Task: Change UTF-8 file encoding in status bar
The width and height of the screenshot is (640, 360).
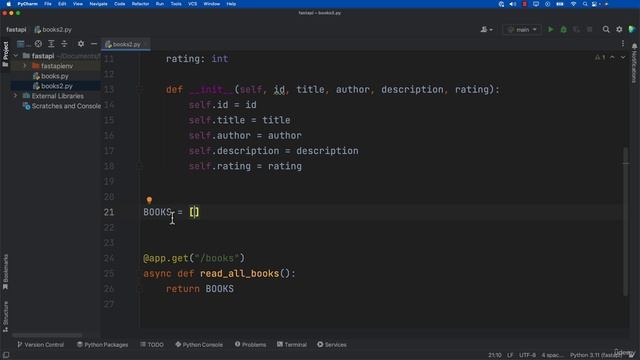Action: coord(527,355)
